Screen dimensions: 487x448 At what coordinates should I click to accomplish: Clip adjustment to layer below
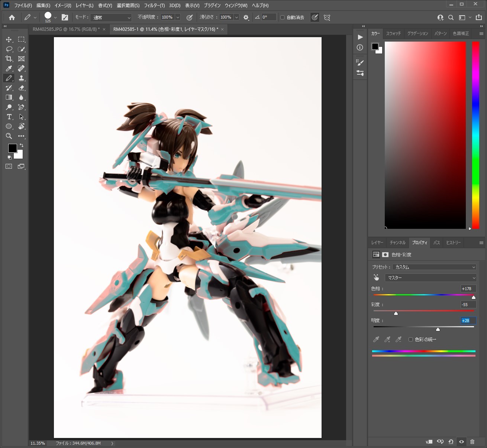pyautogui.click(x=429, y=442)
